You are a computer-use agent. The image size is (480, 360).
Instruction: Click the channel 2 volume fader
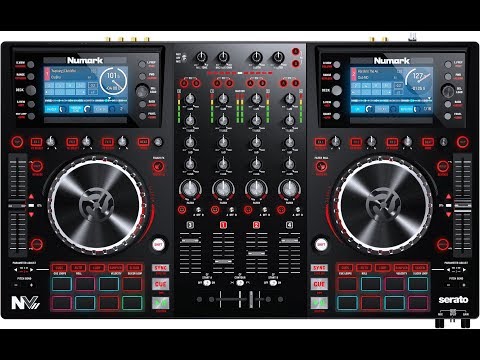[x=256, y=254]
